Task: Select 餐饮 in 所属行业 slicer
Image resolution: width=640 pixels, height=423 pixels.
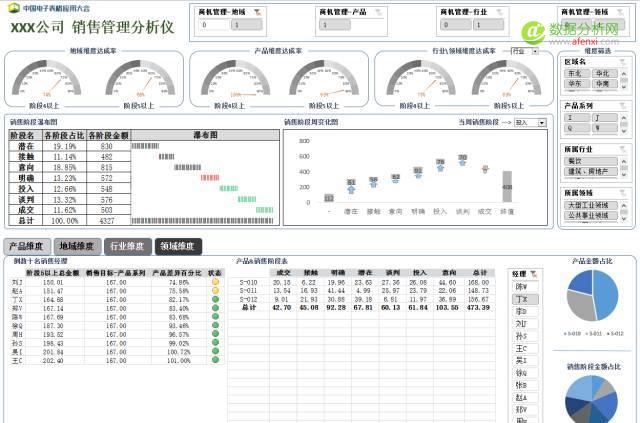Action: [x=591, y=161]
